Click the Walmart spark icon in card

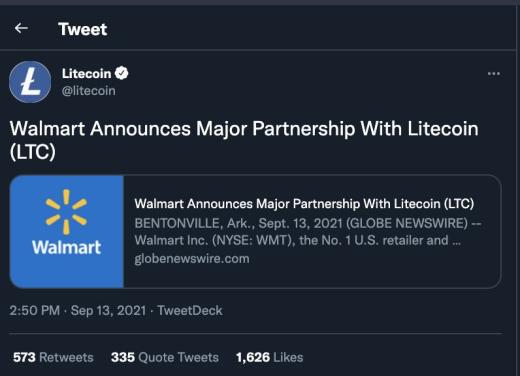[x=66, y=212]
